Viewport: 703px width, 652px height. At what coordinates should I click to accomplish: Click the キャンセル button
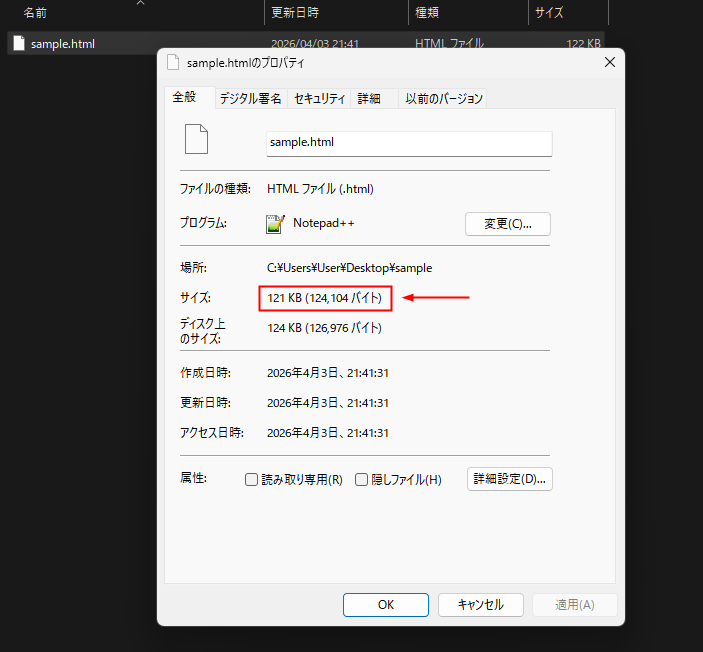pyautogui.click(x=481, y=605)
